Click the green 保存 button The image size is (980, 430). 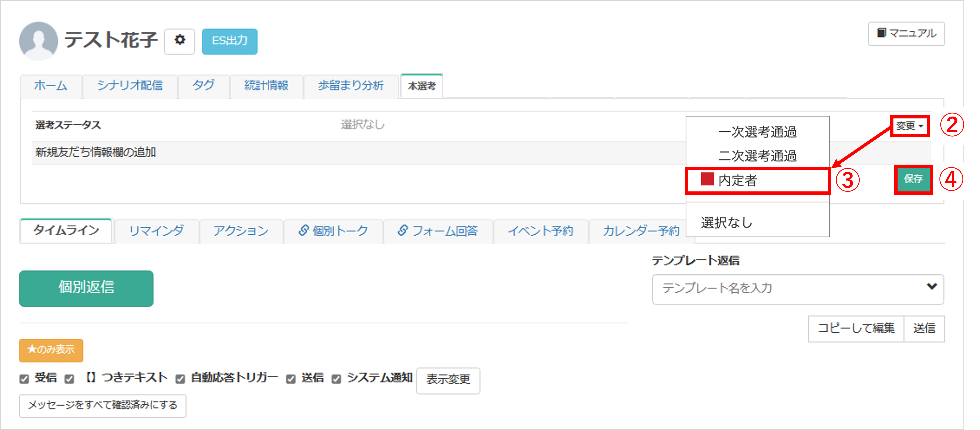(913, 179)
